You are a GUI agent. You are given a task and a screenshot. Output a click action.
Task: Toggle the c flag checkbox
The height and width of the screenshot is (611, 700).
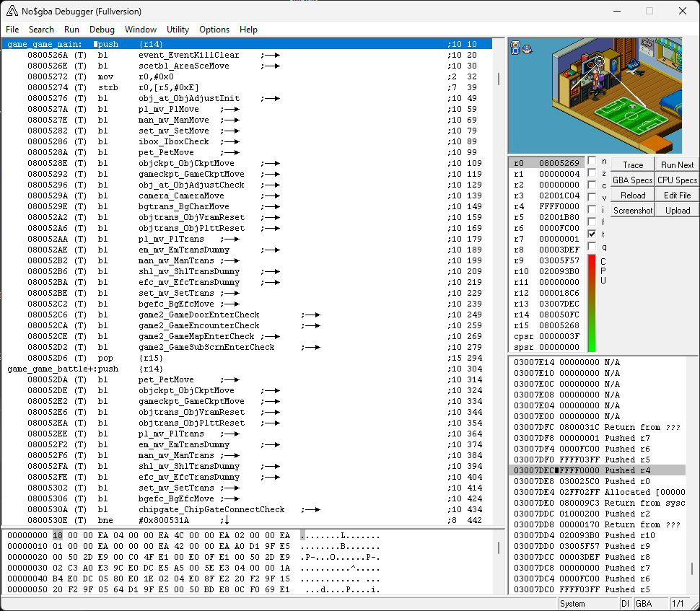point(592,185)
